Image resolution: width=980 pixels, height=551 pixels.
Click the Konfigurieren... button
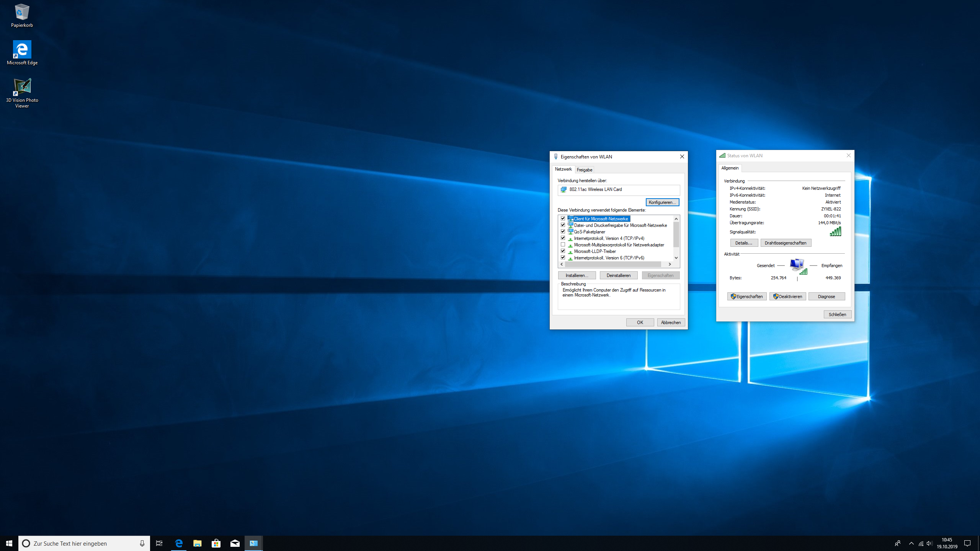(662, 202)
